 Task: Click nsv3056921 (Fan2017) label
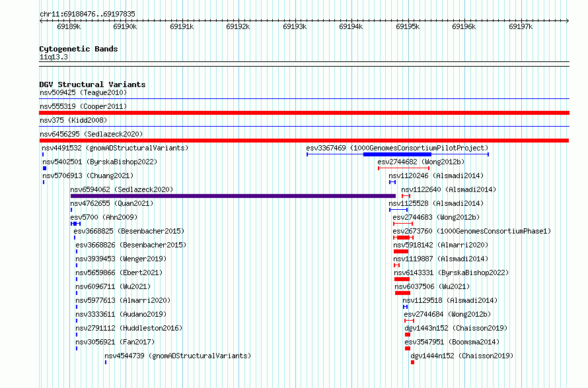coord(115,342)
